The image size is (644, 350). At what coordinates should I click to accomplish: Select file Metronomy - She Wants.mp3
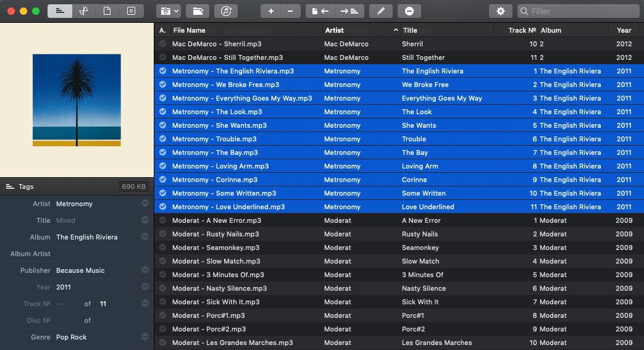pyautogui.click(x=219, y=125)
